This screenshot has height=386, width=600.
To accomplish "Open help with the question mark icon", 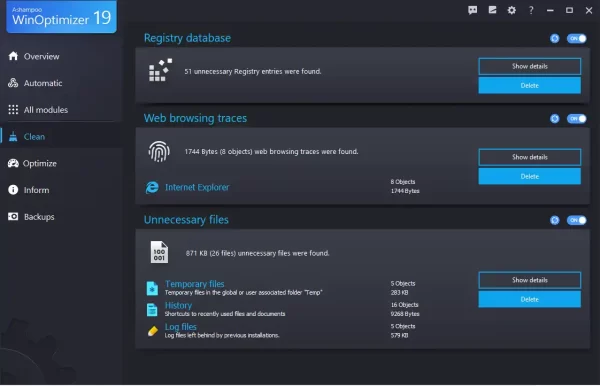I will [x=531, y=10].
